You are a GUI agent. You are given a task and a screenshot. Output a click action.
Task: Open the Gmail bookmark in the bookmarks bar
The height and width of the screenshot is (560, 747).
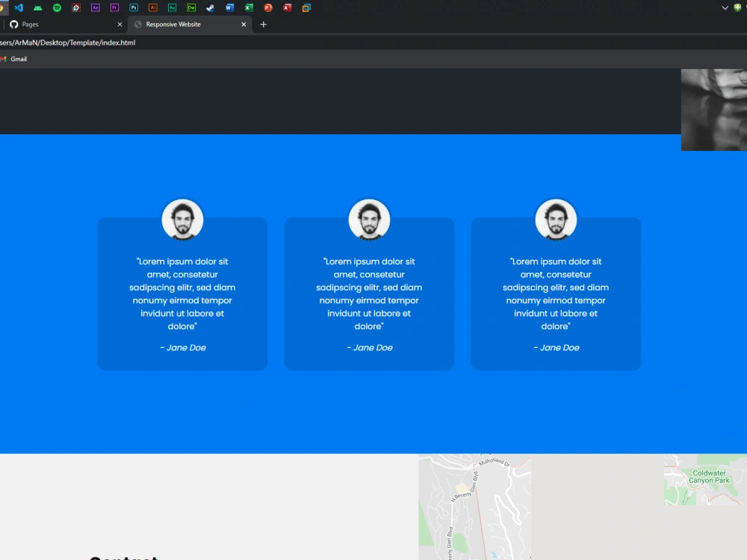(x=15, y=58)
